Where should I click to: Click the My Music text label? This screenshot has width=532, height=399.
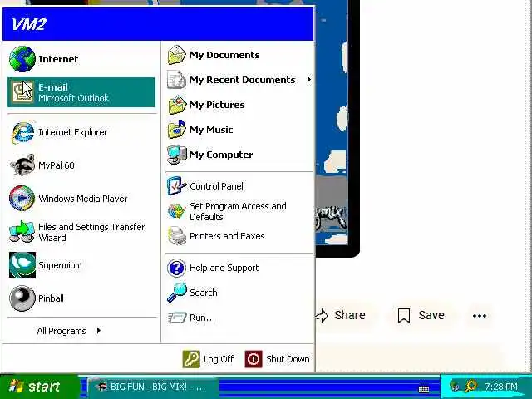pos(211,130)
